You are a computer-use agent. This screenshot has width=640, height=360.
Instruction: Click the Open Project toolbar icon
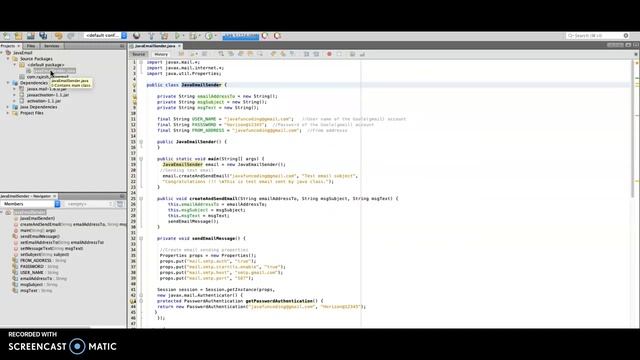(x=31, y=36)
